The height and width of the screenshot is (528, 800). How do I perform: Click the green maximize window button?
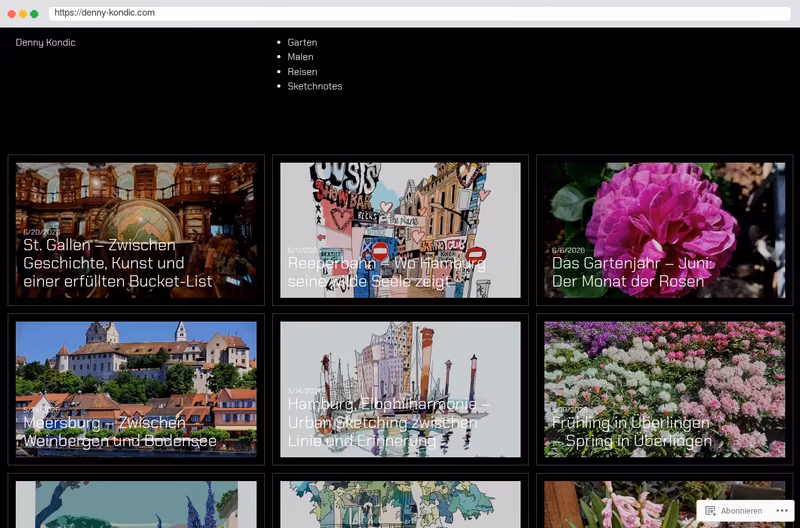click(34, 14)
